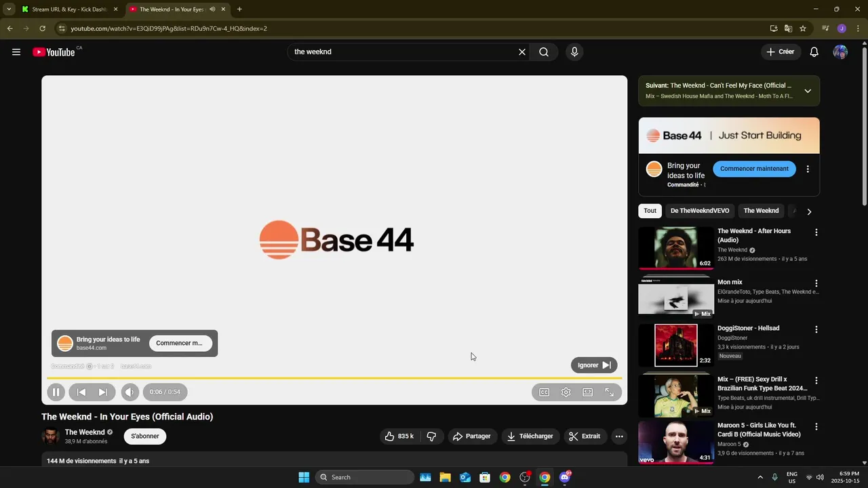
Task: Reload the current page
Action: coord(42,28)
